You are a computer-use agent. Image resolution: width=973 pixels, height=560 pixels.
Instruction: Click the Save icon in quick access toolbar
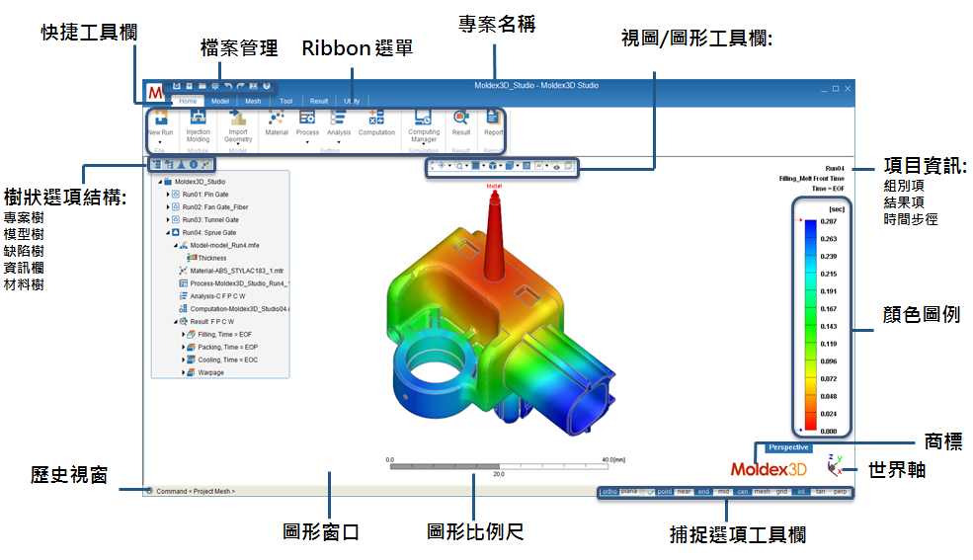click(176, 86)
